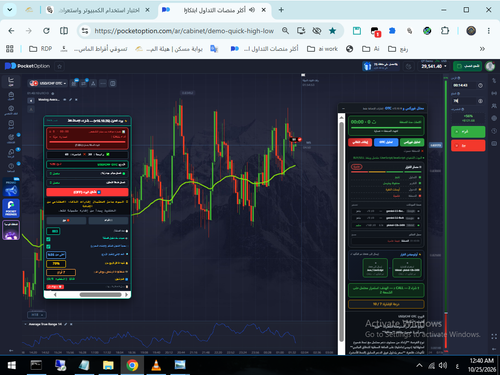Click green-bordered amount field in bot panel
The width and height of the screenshot is (500, 375).
pyautogui.click(x=53, y=231)
